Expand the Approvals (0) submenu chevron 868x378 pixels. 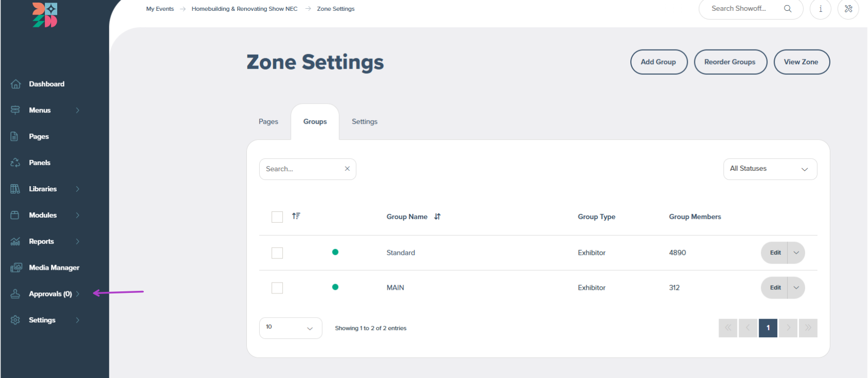[x=78, y=294]
